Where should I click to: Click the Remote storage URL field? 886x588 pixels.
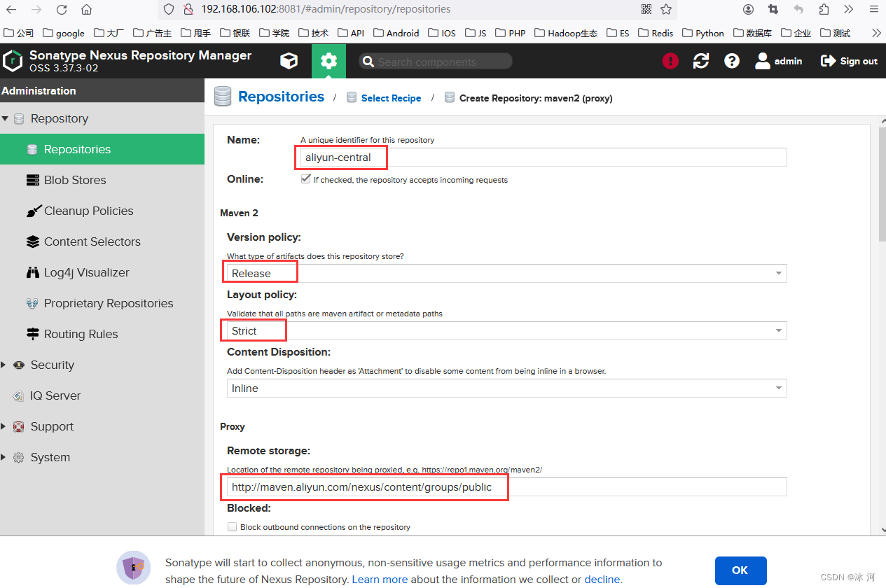coord(506,487)
